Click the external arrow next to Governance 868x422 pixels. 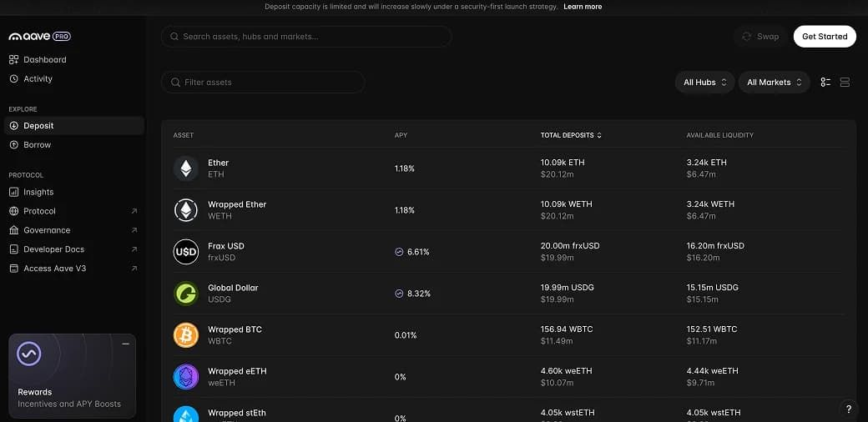click(x=134, y=230)
